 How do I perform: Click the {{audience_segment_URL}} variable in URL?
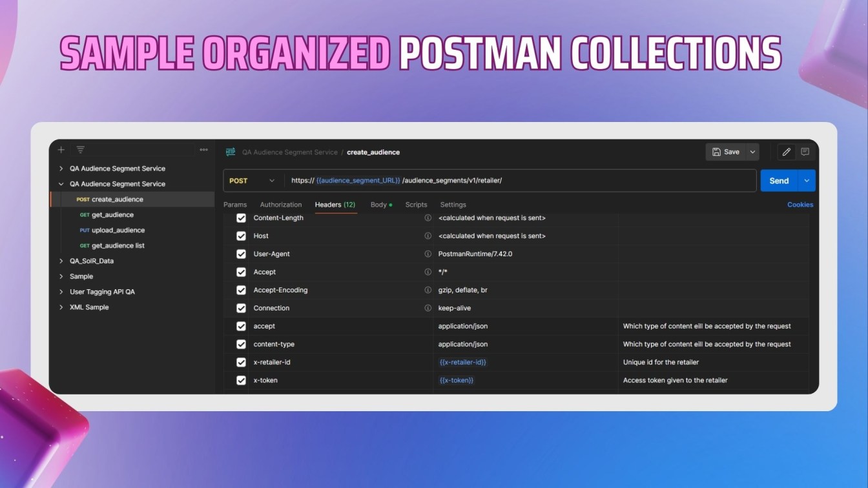click(358, 181)
